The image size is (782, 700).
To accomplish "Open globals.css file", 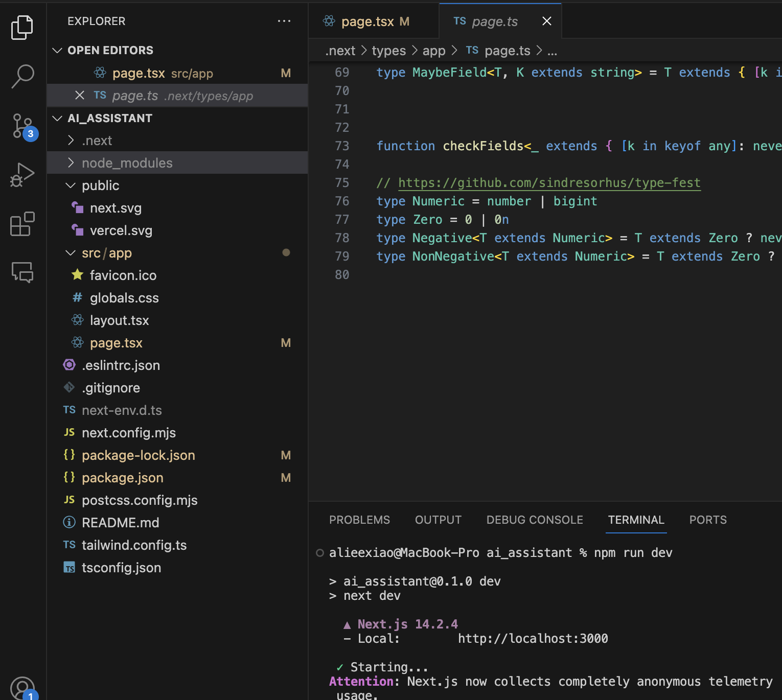I will (177, 298).
